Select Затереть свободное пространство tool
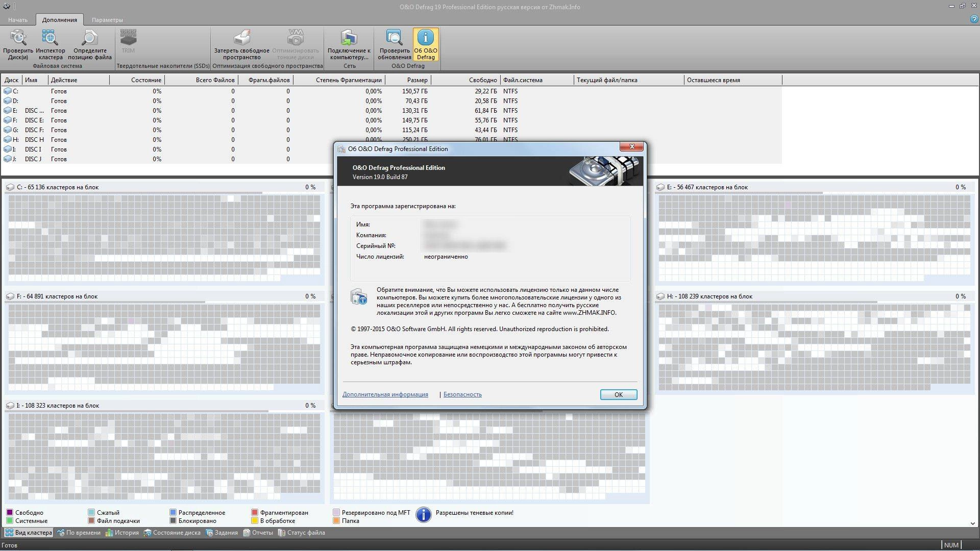980x551 pixels. click(241, 44)
